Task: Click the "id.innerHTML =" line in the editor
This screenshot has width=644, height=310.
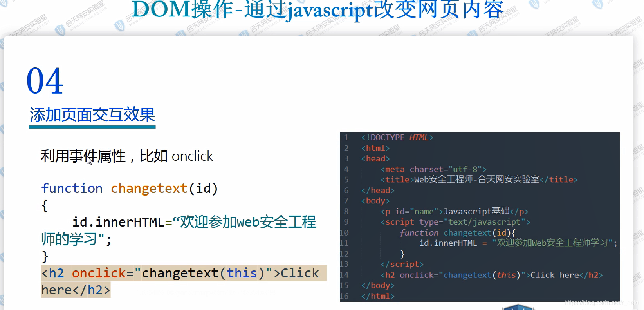Action: [x=518, y=243]
